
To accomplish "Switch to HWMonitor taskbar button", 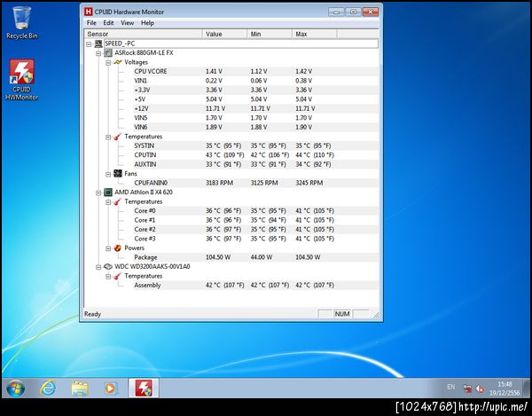I will [144, 388].
